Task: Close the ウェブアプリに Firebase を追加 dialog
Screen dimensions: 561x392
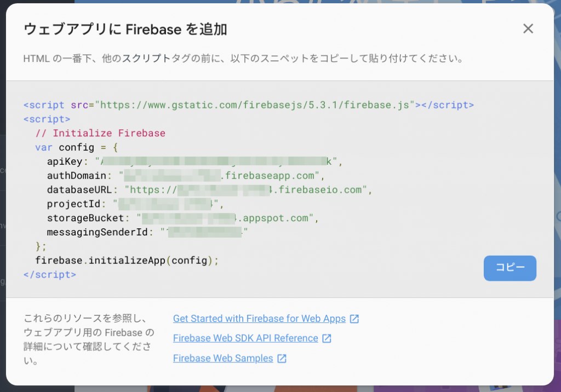Action: point(528,28)
